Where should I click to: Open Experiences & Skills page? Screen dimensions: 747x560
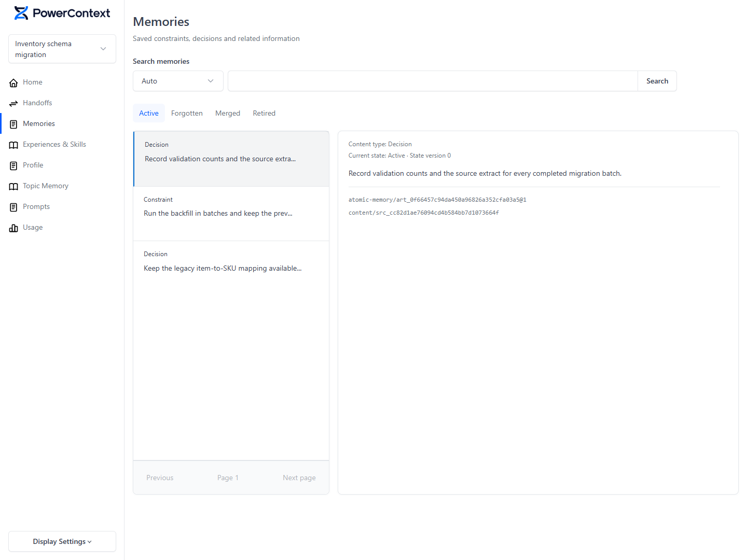pyautogui.click(x=62, y=144)
